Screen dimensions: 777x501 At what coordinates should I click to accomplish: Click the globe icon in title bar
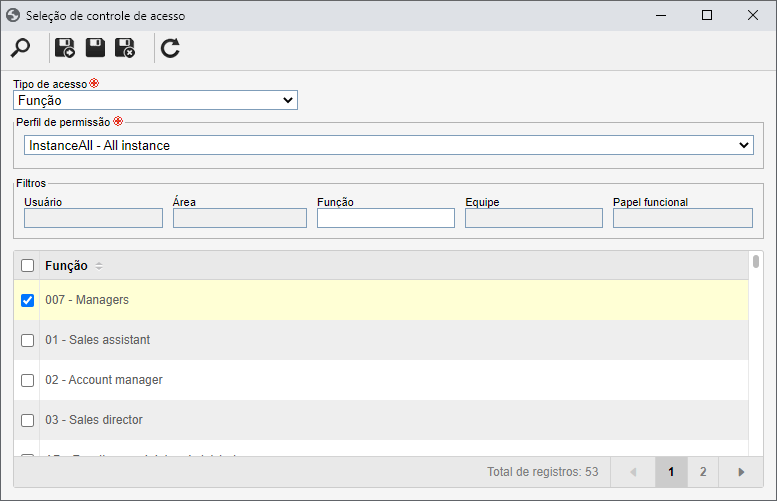(13, 15)
